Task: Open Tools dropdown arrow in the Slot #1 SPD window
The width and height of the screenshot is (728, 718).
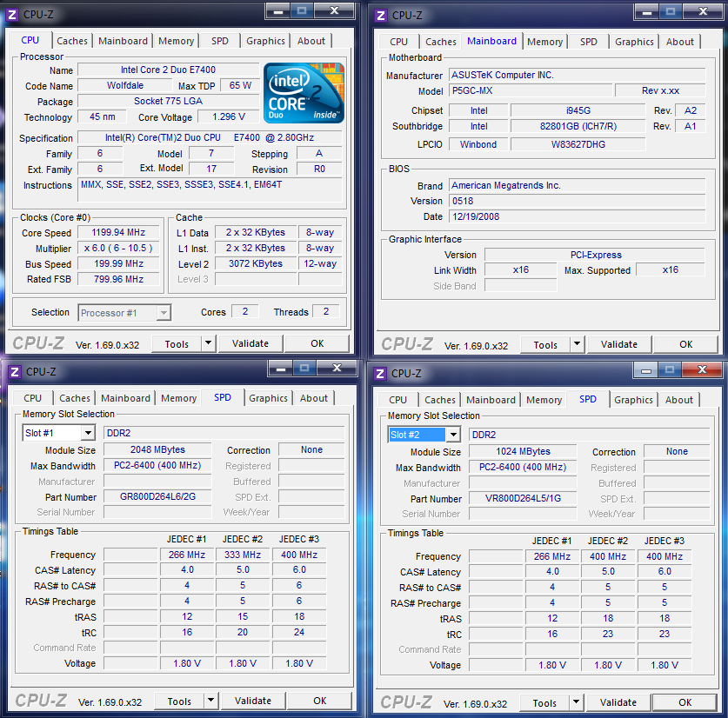Action: click(x=211, y=701)
